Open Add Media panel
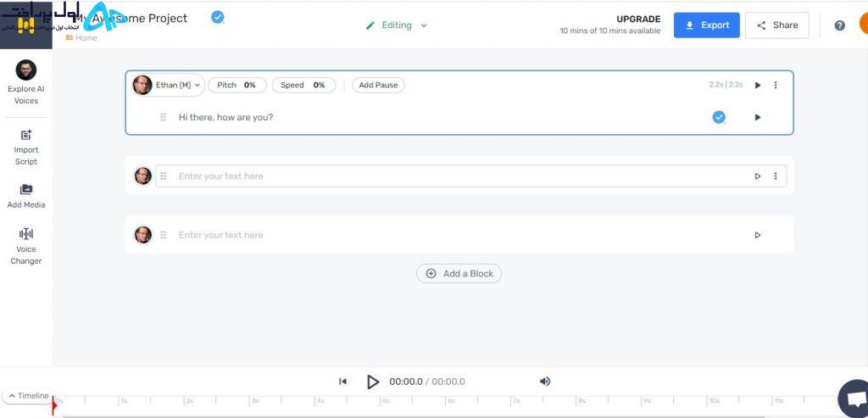 26,196
